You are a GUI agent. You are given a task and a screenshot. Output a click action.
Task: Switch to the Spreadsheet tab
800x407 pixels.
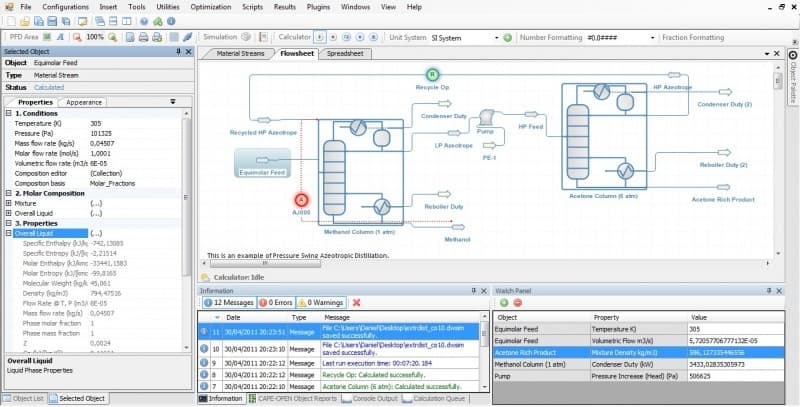[x=345, y=53]
